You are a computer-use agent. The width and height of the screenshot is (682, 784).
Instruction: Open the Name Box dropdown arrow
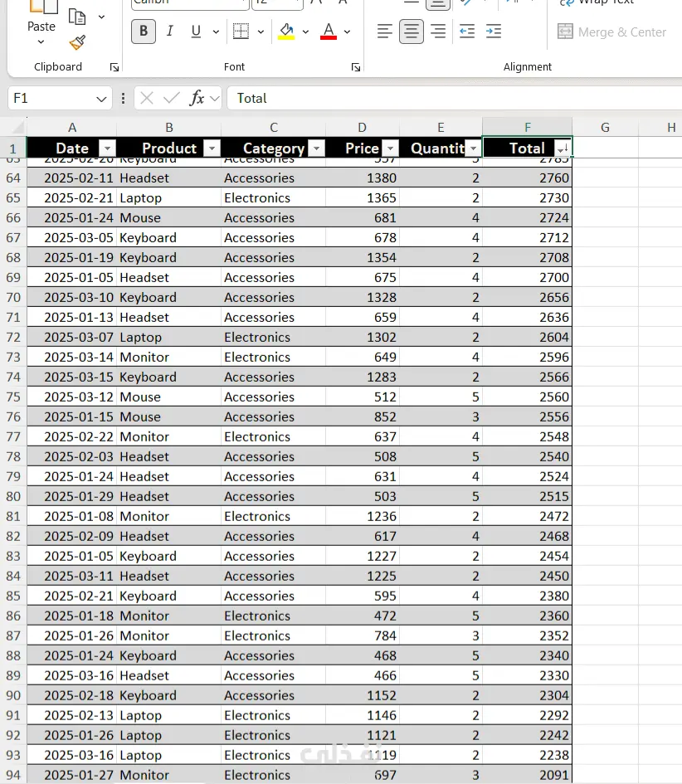(x=101, y=99)
